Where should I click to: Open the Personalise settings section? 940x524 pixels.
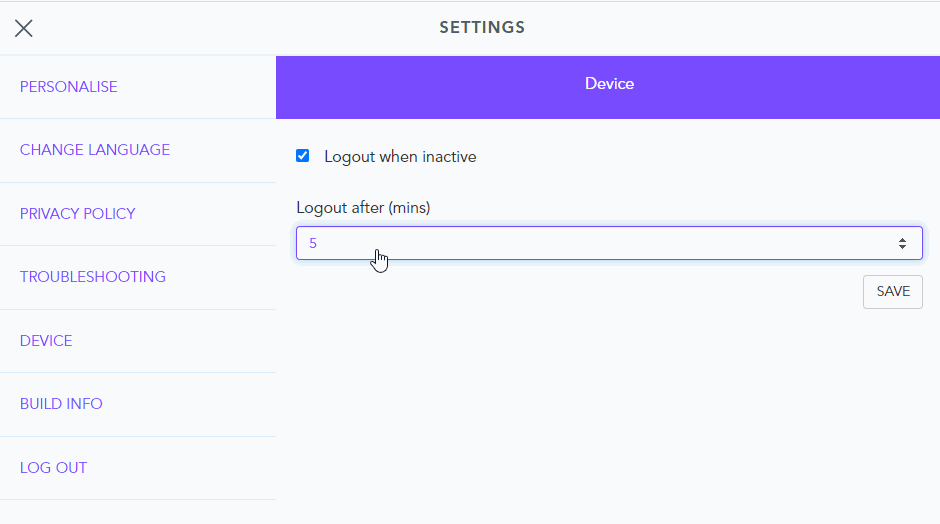pos(69,87)
